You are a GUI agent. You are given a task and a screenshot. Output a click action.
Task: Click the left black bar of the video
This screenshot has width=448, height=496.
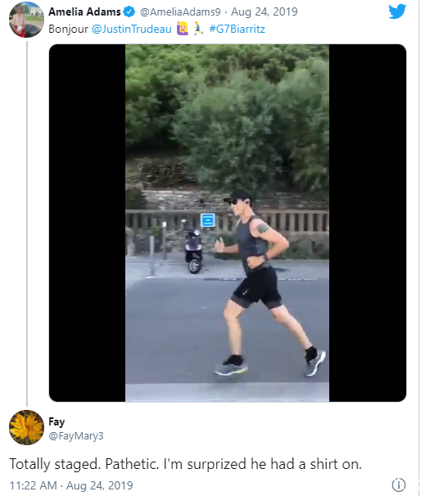tap(87, 223)
